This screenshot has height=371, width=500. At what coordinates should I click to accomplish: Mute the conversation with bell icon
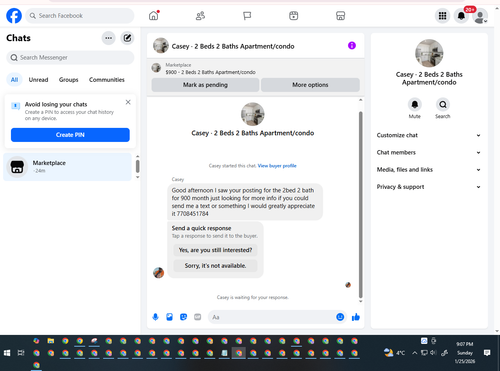pyautogui.click(x=415, y=105)
